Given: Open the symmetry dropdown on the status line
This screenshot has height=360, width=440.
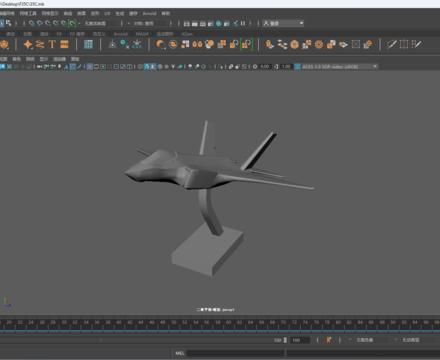Looking at the screenshot, I should (x=147, y=23).
